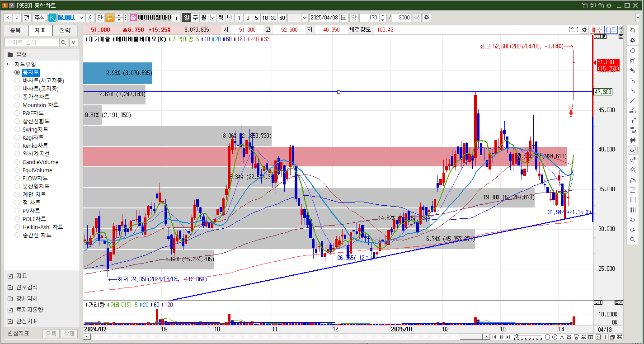Click the pause playback button
This screenshot has width=644, height=344.
point(501,337)
